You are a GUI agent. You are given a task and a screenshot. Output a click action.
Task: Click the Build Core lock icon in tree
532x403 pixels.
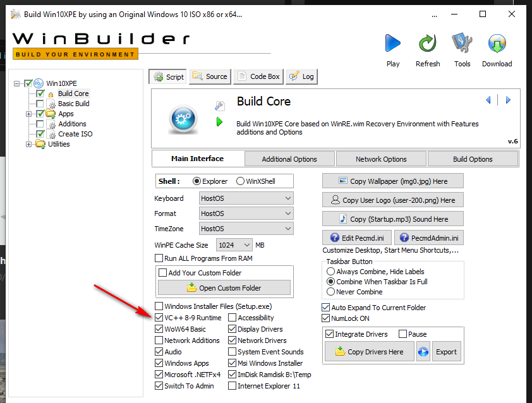(x=51, y=94)
